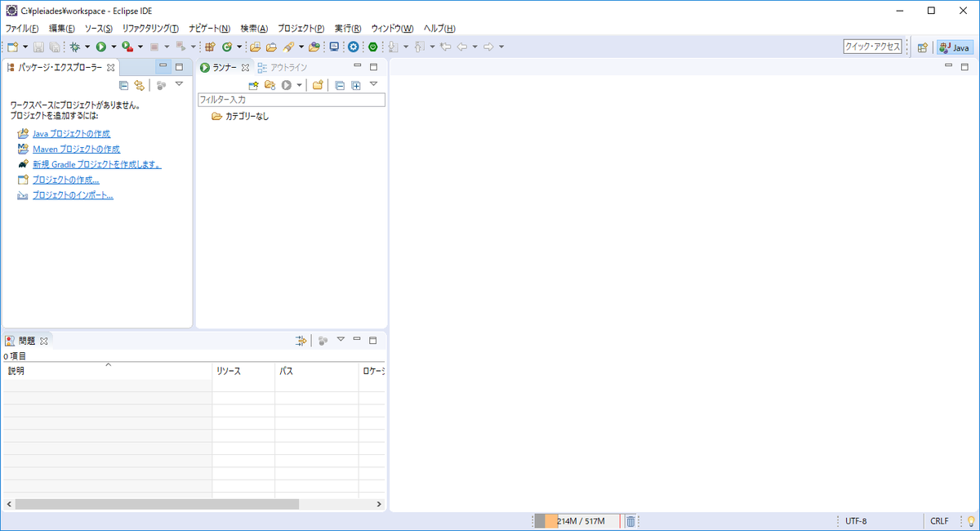980x531 pixels.
Task: Click the blue gear toolbar icon
Action: pos(353,47)
